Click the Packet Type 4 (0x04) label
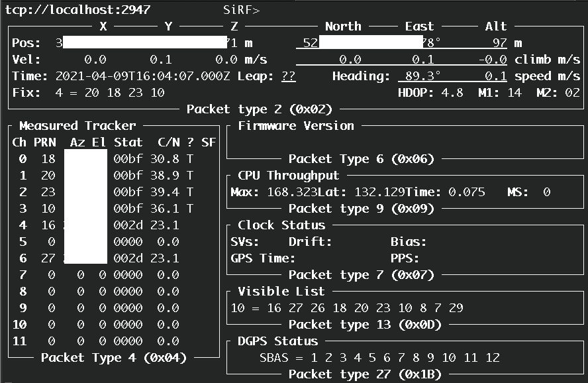 coord(113,358)
